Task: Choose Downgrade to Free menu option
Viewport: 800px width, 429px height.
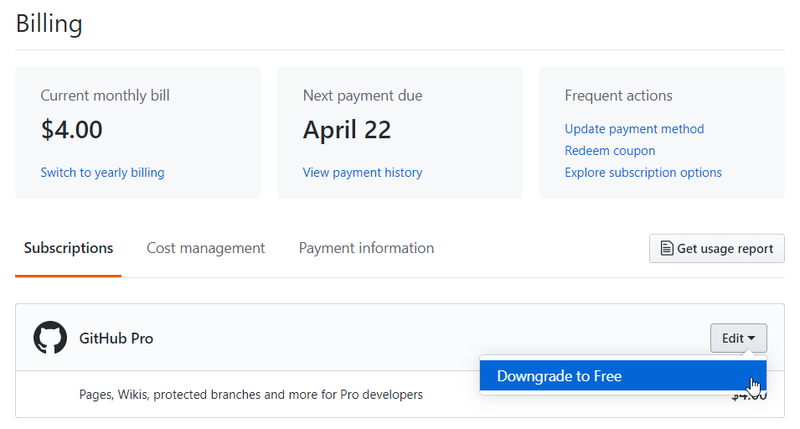Action: click(x=623, y=376)
